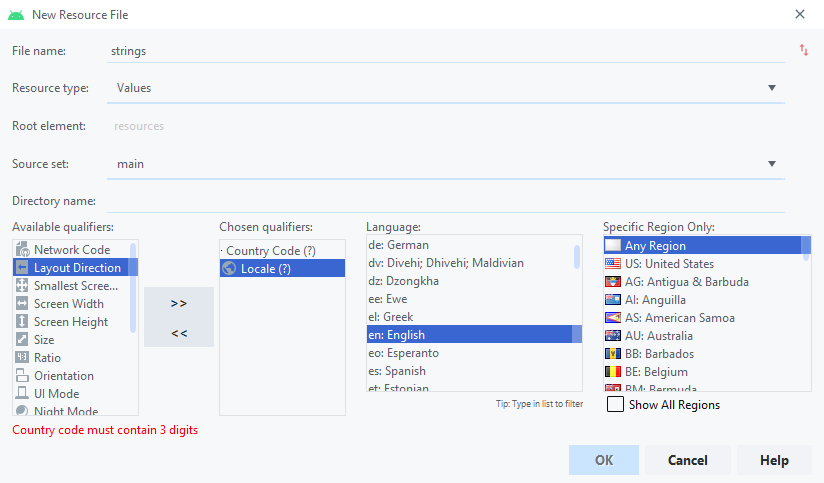Click the red sort arrows icon

pos(804,50)
